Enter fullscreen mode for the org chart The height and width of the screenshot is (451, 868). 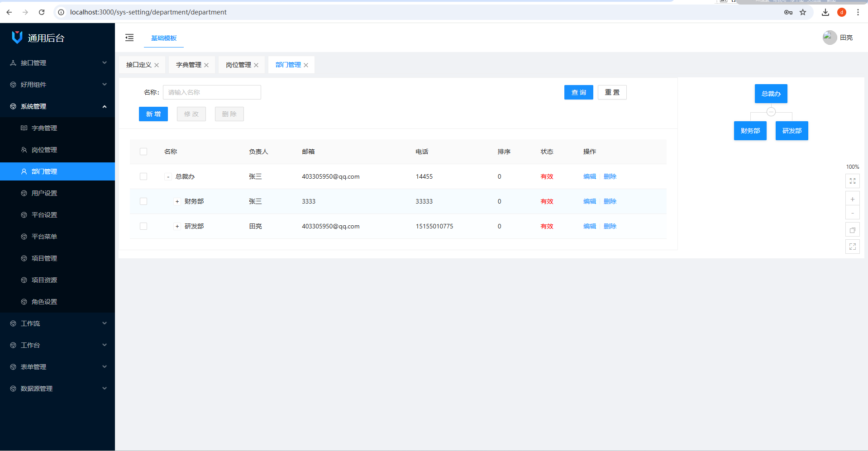coord(853,247)
